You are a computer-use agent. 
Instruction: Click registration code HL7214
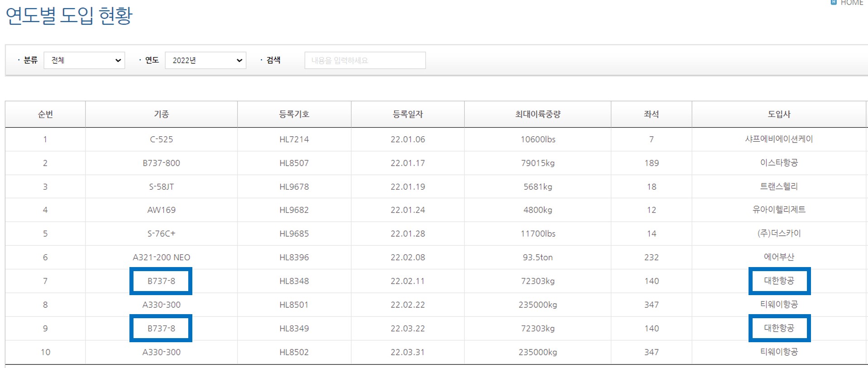click(x=294, y=139)
